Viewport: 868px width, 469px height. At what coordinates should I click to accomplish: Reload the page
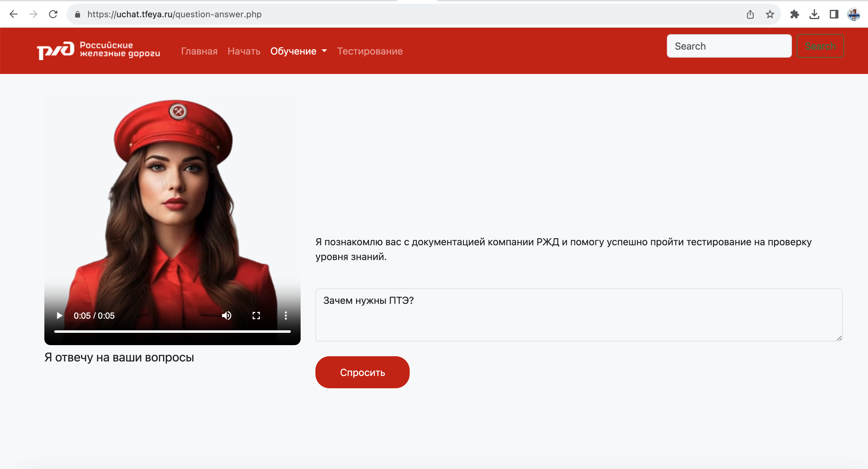[53, 14]
